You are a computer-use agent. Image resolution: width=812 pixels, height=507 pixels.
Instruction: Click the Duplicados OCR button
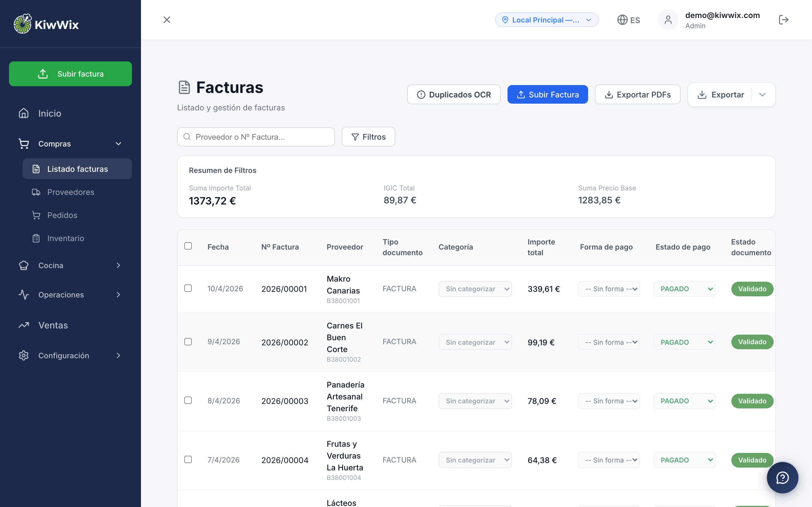pyautogui.click(x=454, y=94)
